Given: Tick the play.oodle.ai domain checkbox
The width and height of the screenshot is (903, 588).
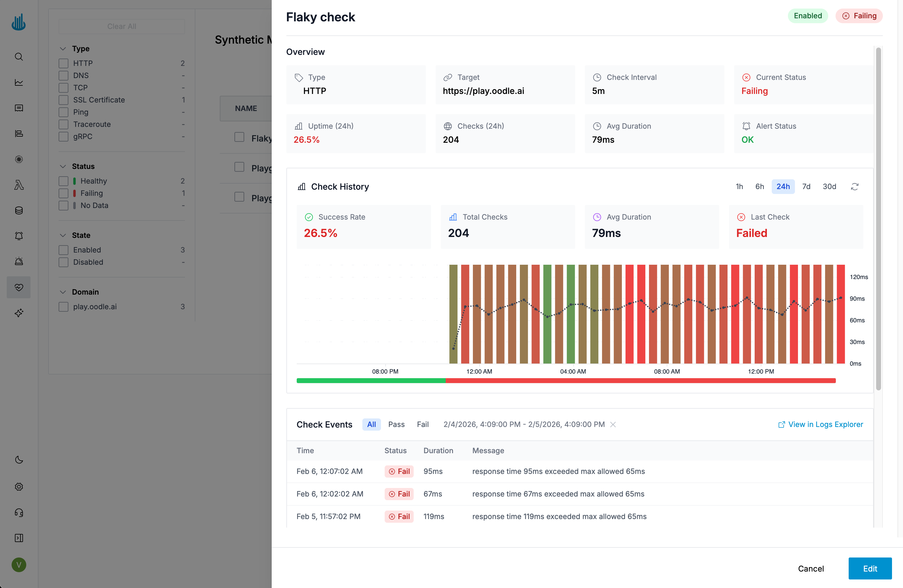Looking at the screenshot, I should [64, 307].
